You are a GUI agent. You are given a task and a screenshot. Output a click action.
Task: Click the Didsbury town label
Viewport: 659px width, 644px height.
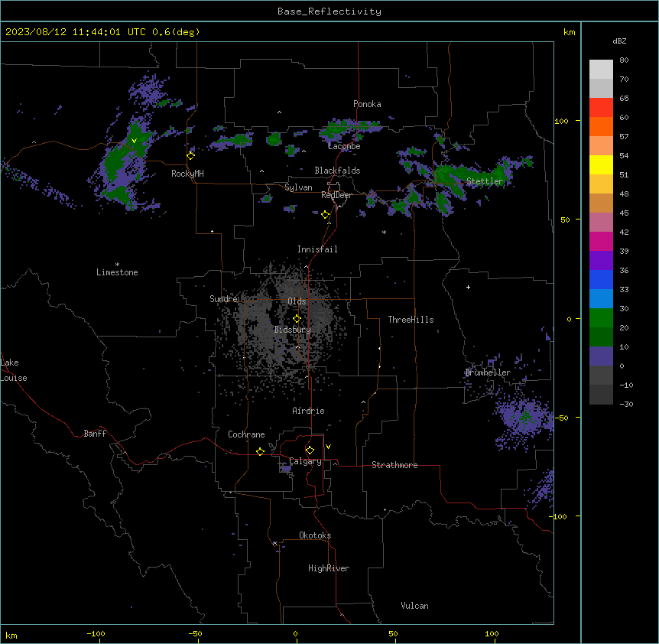293,330
